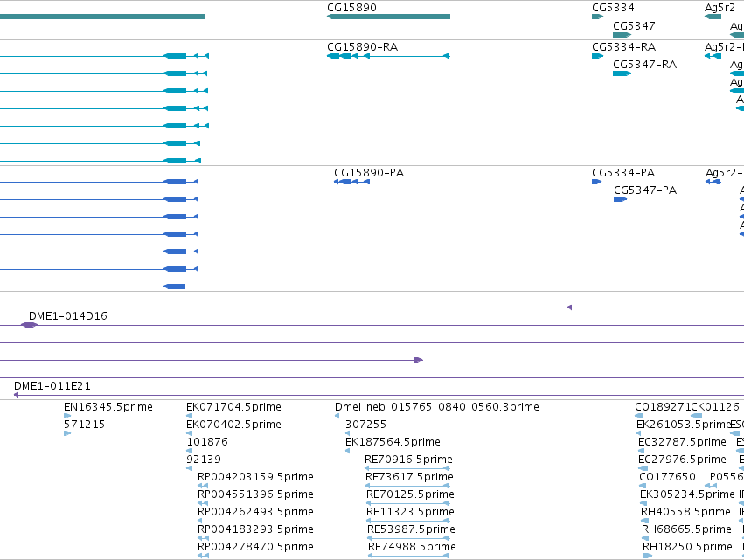Click the teal CG5347 gene arrow glyph
The height and width of the screenshot is (560, 744).
[622, 35]
